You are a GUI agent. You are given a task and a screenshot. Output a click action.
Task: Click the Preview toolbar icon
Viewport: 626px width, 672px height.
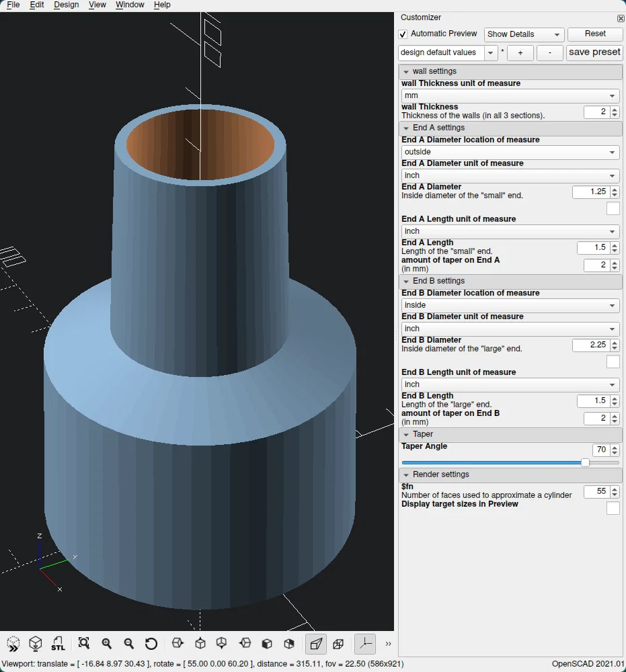tap(13, 644)
